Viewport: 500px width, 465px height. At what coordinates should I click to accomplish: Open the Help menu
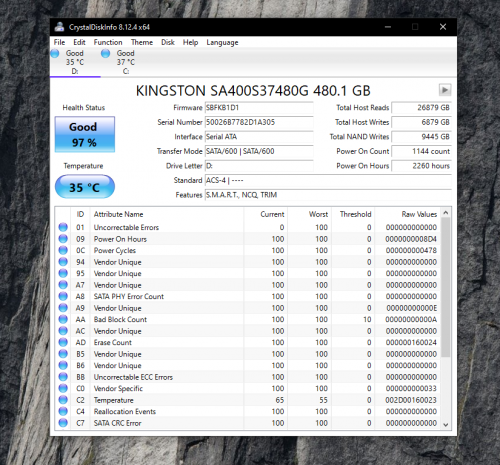pos(190,42)
